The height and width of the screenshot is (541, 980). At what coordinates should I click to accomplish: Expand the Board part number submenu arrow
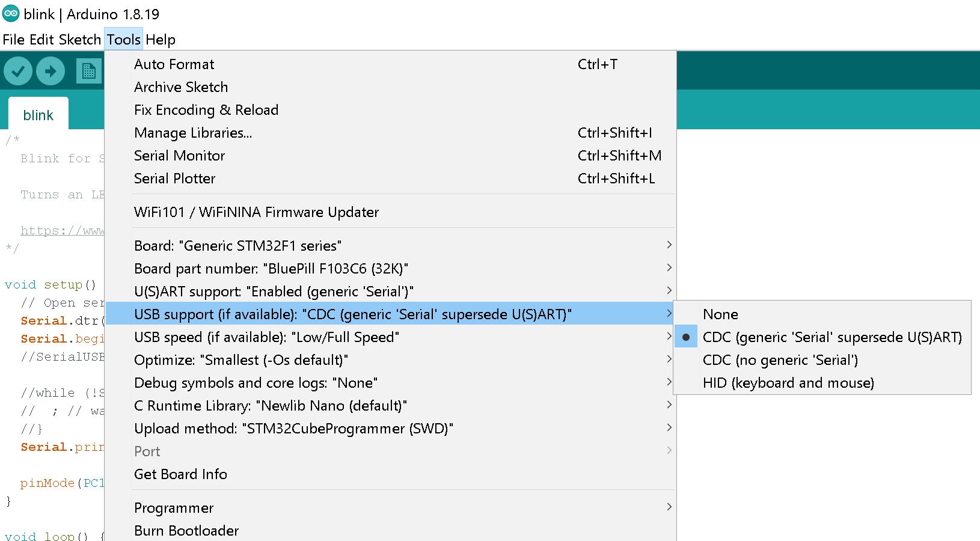[669, 267]
